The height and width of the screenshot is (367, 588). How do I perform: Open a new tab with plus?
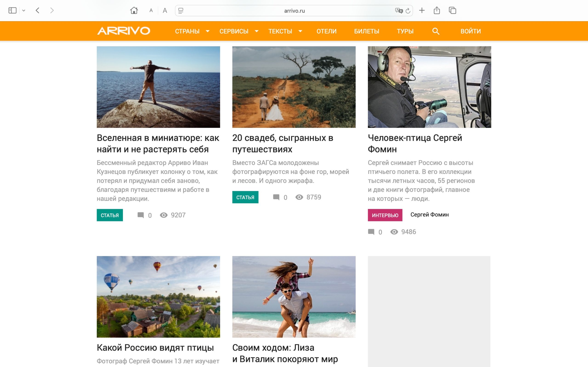tap(422, 11)
